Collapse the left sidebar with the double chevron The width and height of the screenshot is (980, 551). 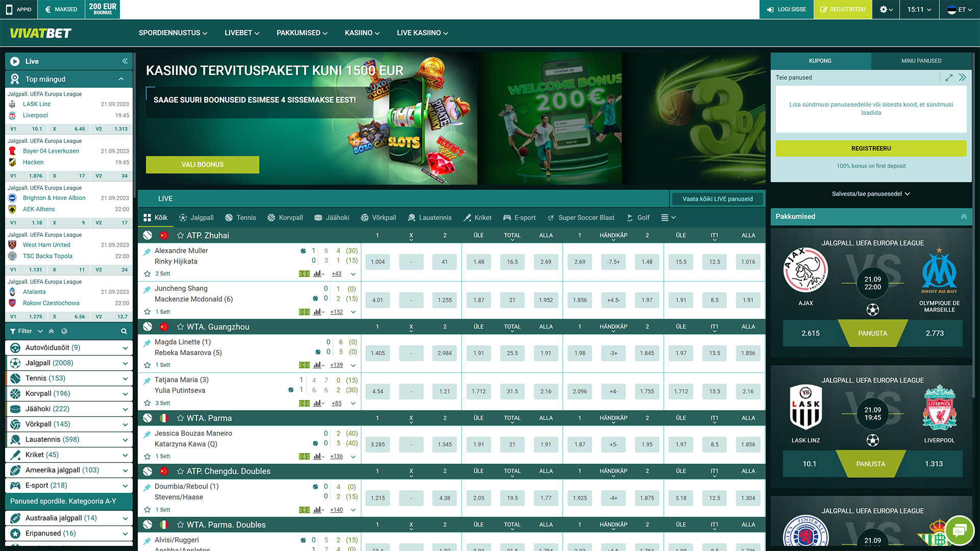125,61
